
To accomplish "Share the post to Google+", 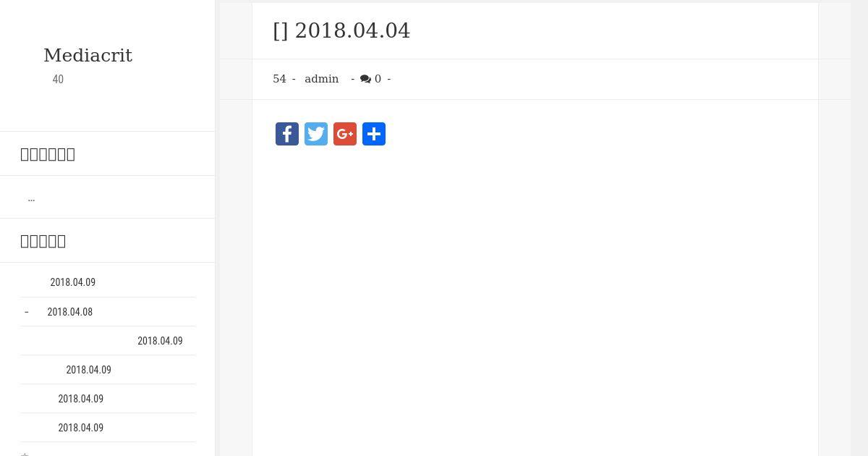I will (x=345, y=134).
